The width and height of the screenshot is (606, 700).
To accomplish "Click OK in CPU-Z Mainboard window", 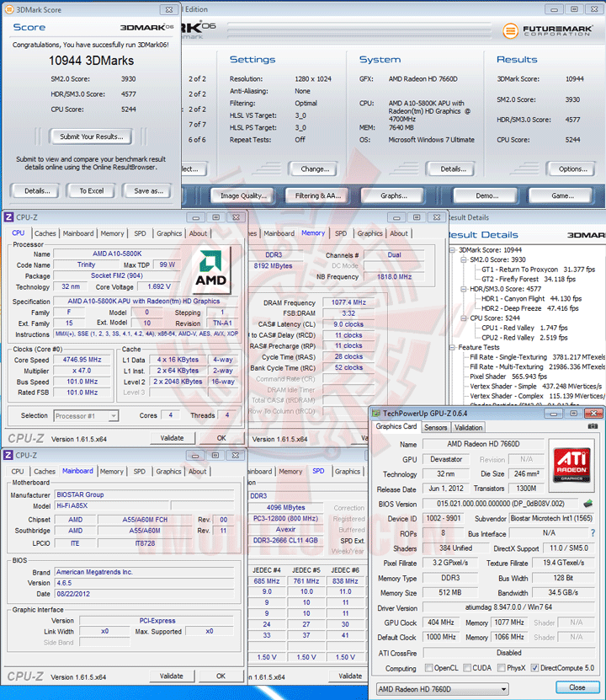I will [221, 676].
